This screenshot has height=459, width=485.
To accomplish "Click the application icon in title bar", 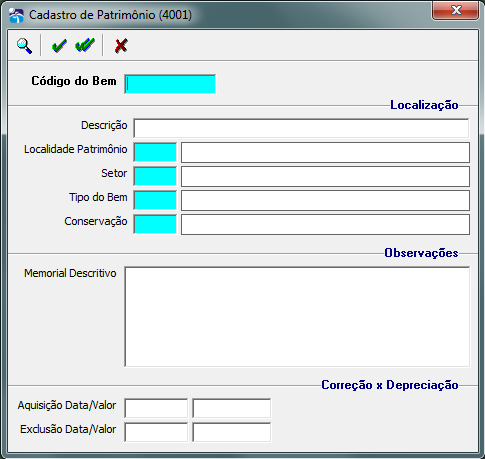I will tap(16, 15).
